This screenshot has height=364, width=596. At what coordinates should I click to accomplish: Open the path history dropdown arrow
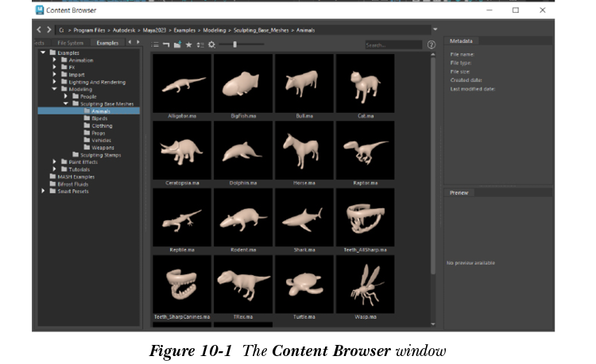pyautogui.click(x=435, y=29)
